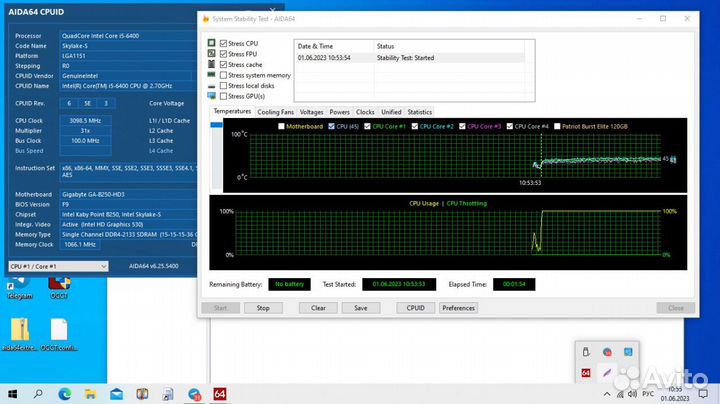Screen dimensions: 720x404
Task: Enable Stress system memory checkbox
Action: click(x=223, y=75)
